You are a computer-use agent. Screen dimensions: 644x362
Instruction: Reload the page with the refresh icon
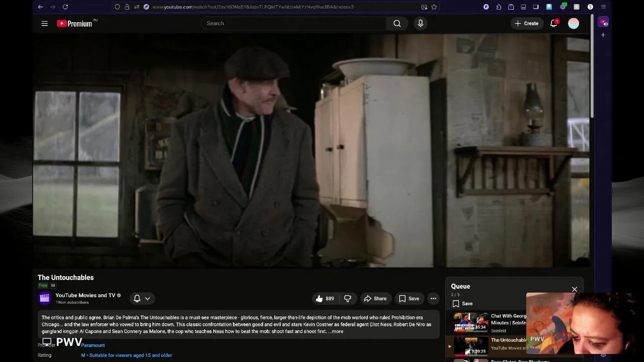[65, 7]
